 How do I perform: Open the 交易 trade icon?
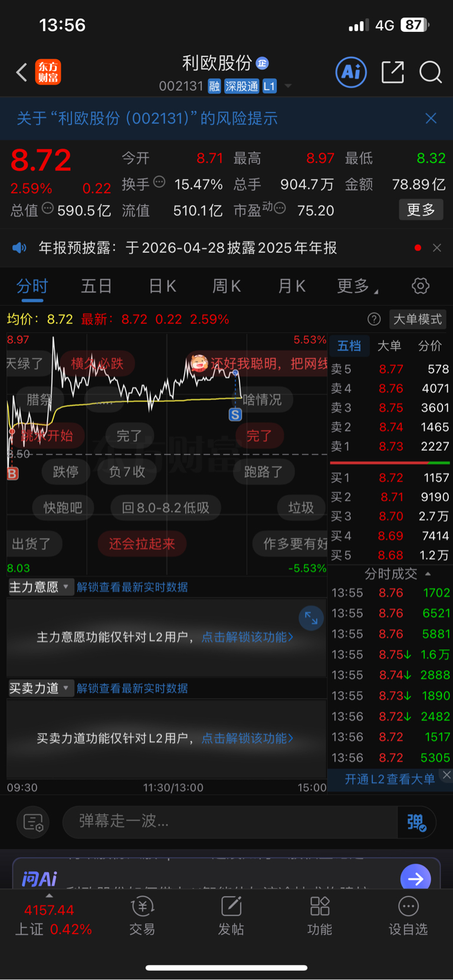(x=142, y=916)
